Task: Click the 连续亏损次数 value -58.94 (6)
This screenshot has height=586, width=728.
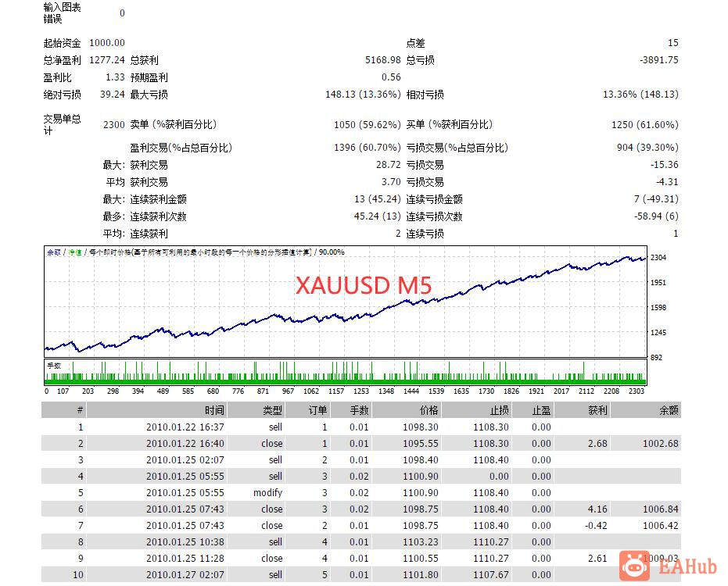Action: 656,216
